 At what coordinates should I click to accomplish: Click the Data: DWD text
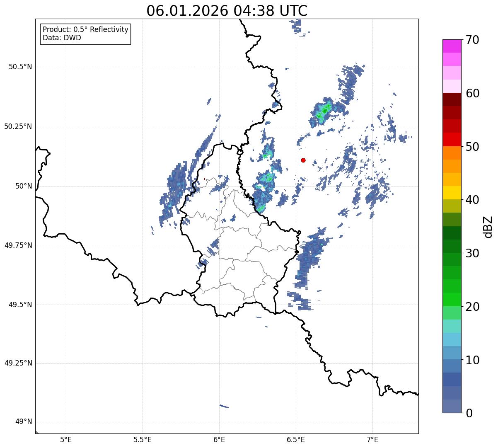point(62,38)
